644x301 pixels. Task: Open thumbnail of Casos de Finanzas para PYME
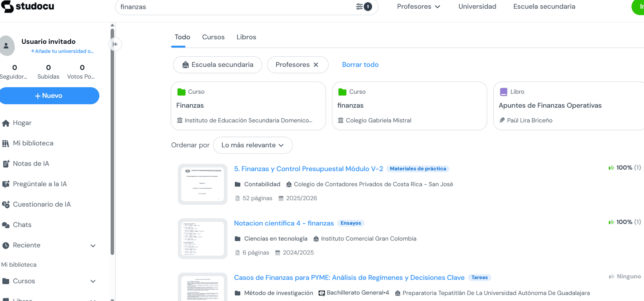[x=203, y=287]
